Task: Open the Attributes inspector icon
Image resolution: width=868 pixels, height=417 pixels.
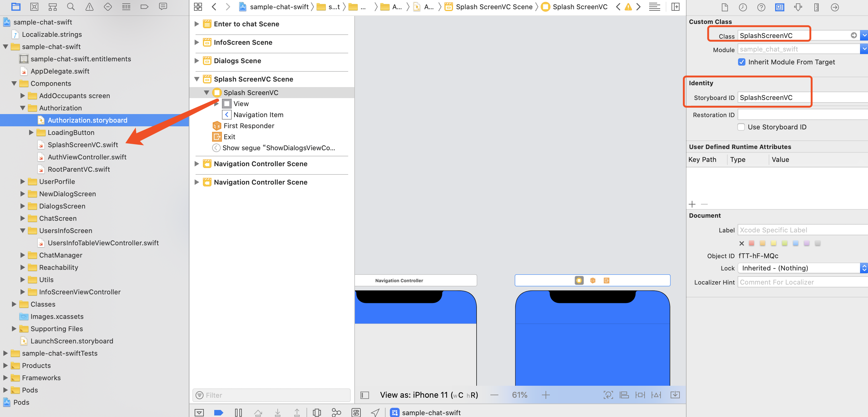Action: point(798,7)
